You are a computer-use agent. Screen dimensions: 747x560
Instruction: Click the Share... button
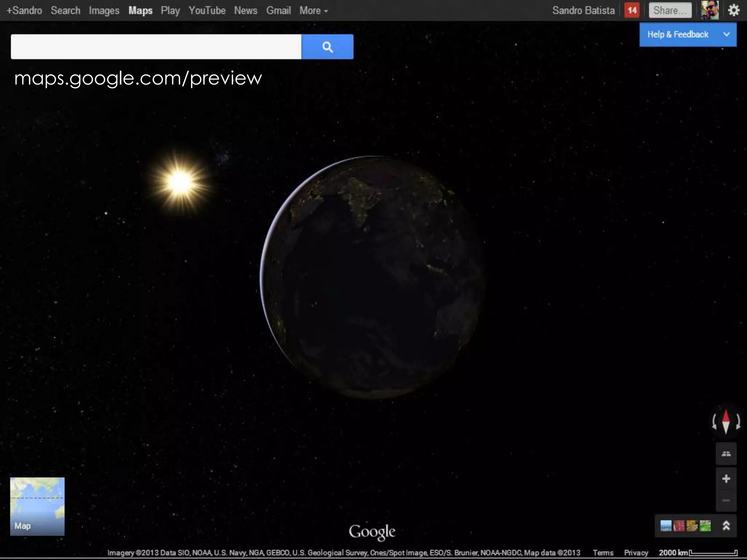click(670, 10)
